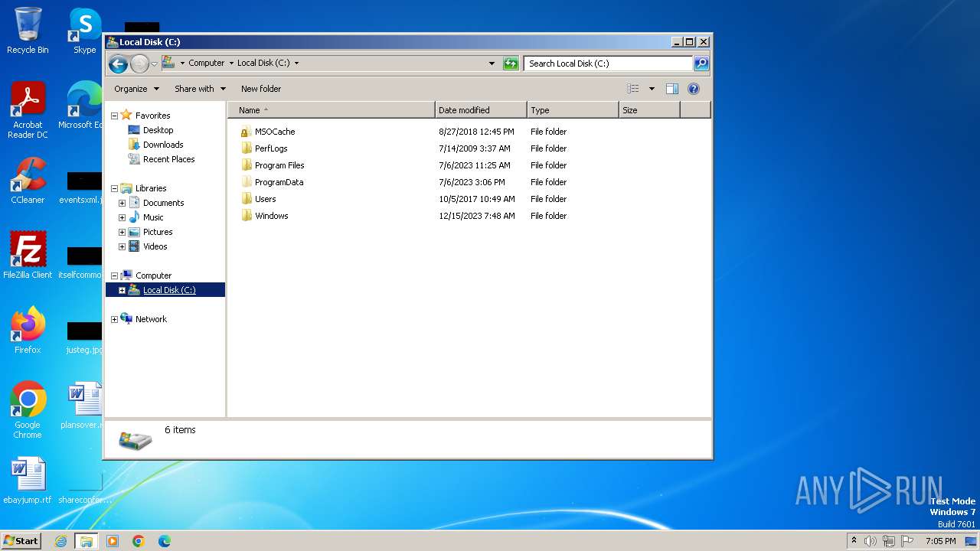Open the address bar history dropdown
The width and height of the screenshot is (980, 551).
492,64
